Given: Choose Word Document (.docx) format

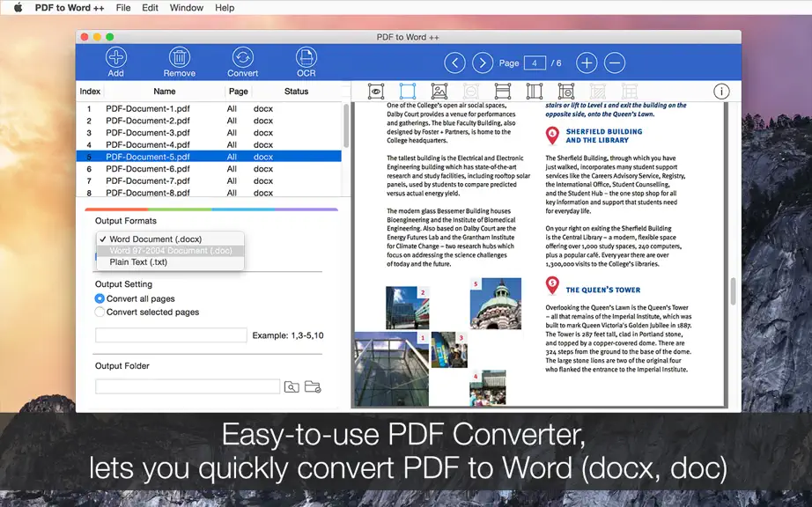Looking at the screenshot, I should 170,239.
